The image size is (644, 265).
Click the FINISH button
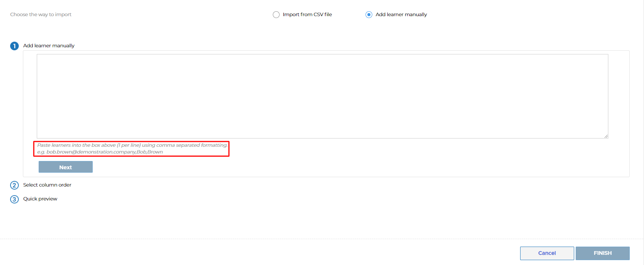[602, 253]
